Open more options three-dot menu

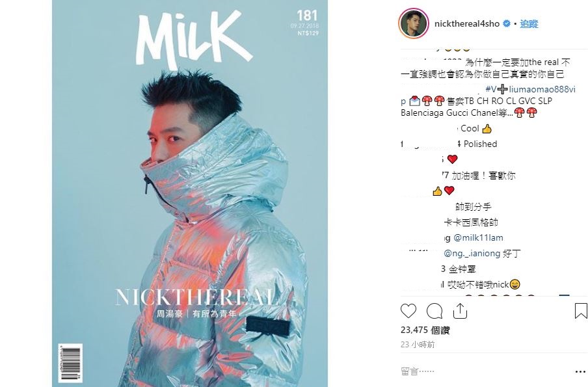coord(580,371)
